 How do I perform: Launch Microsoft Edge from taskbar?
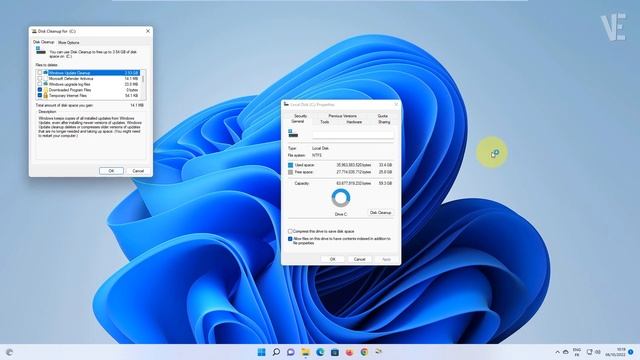coord(320,352)
